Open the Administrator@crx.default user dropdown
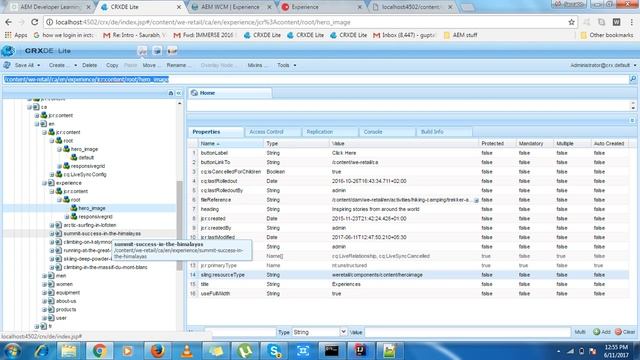The width and height of the screenshot is (640, 360). (635, 65)
